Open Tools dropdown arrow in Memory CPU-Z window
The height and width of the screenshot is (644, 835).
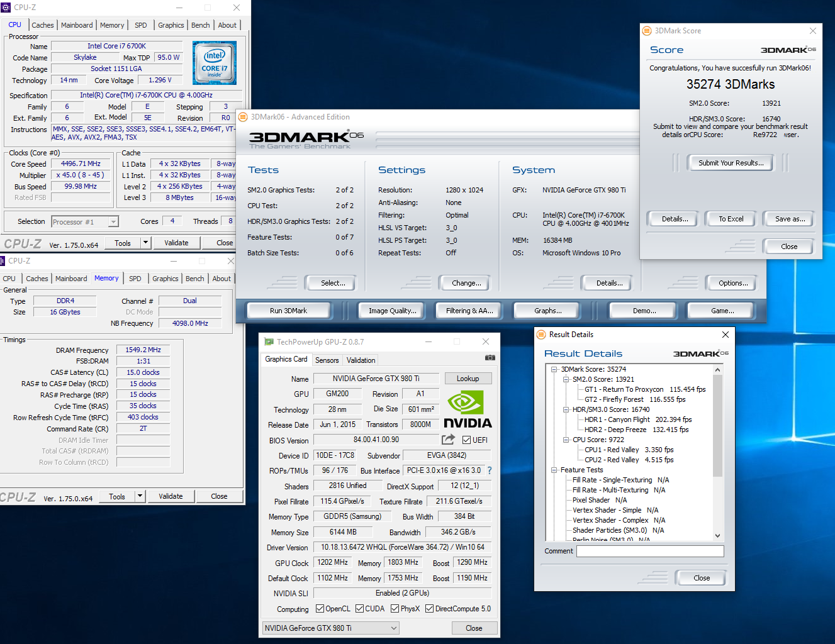(x=140, y=496)
